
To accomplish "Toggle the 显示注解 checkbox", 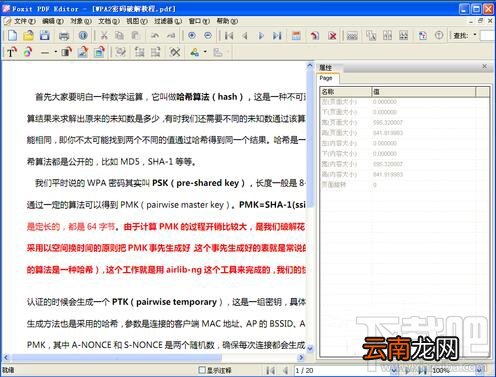I will point(202,370).
